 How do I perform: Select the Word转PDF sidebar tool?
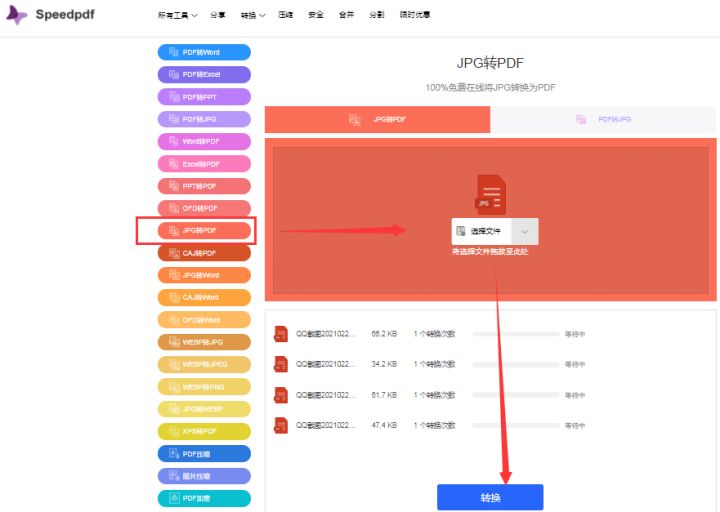[204, 141]
